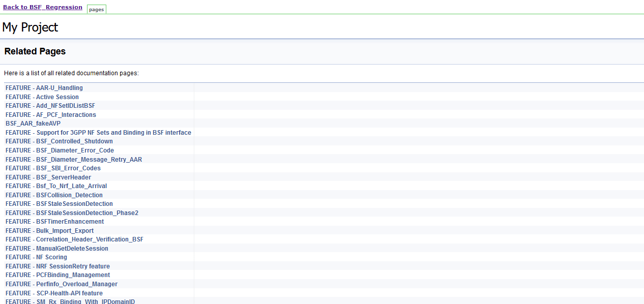Open FEATURE - BSF_ServerHeader page
Viewport: 644px width, 304px height.
point(48,177)
